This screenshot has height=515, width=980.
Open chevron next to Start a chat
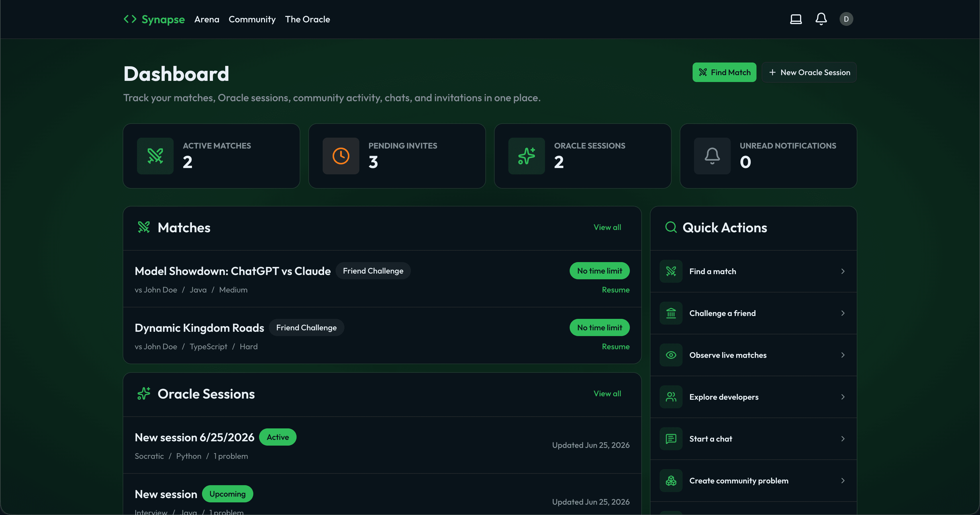pos(843,439)
